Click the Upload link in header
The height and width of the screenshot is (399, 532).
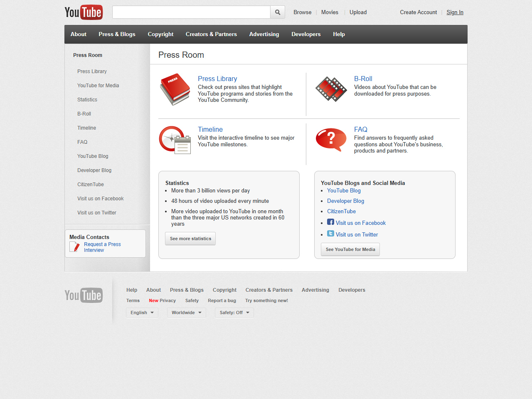[x=358, y=12]
